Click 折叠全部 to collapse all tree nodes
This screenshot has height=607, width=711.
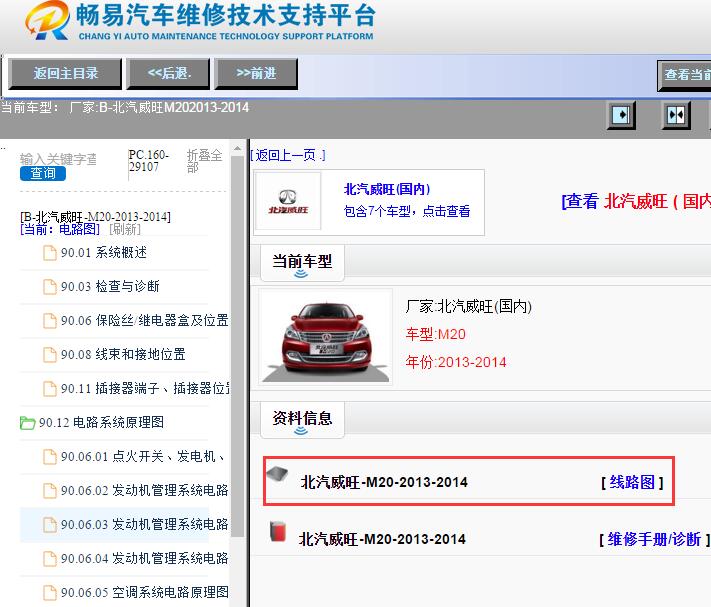coord(204,161)
